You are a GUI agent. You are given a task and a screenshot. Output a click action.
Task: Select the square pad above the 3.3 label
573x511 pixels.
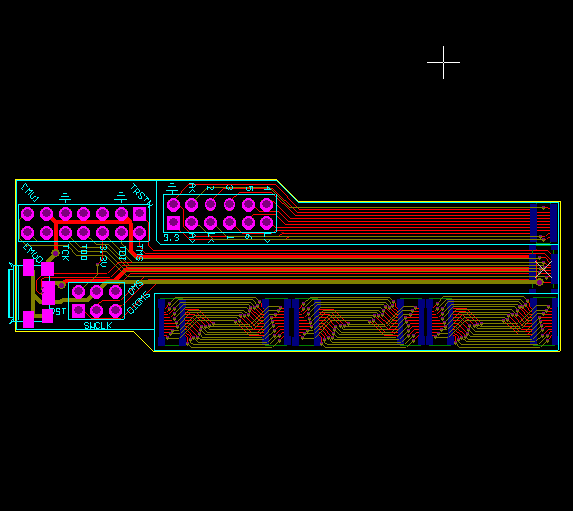click(173, 223)
